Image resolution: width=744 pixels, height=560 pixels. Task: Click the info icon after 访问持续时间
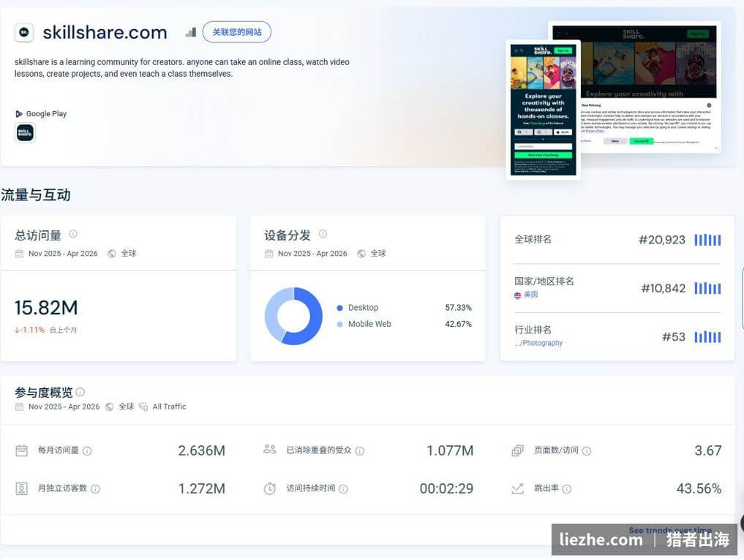click(x=344, y=489)
